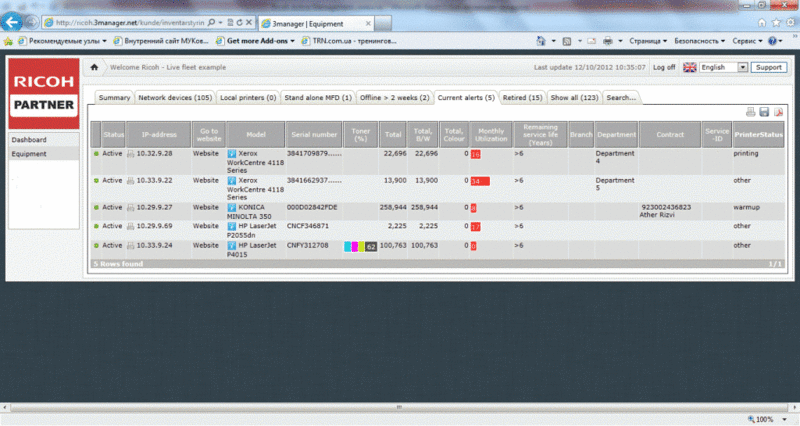
Task: Select the Retired (15) tab
Action: click(x=522, y=97)
